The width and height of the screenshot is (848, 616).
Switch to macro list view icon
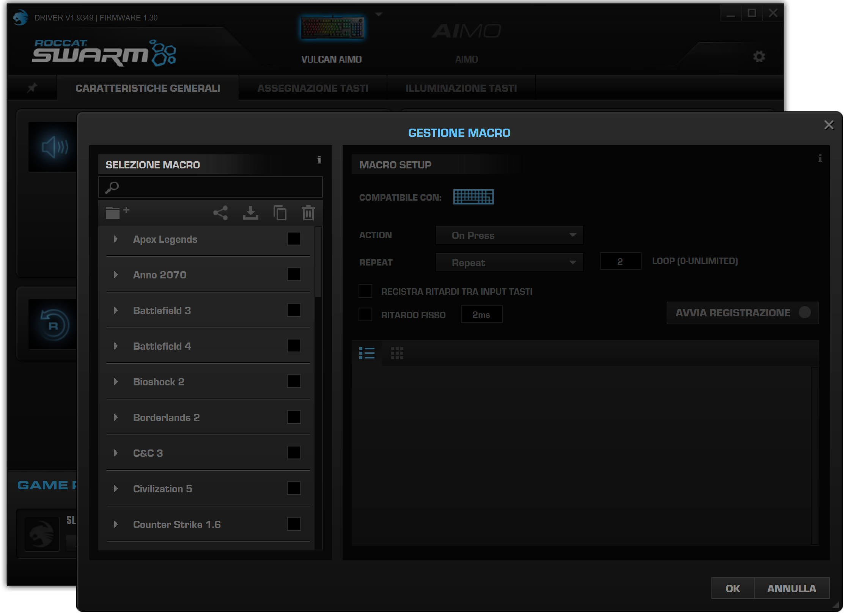(x=367, y=353)
